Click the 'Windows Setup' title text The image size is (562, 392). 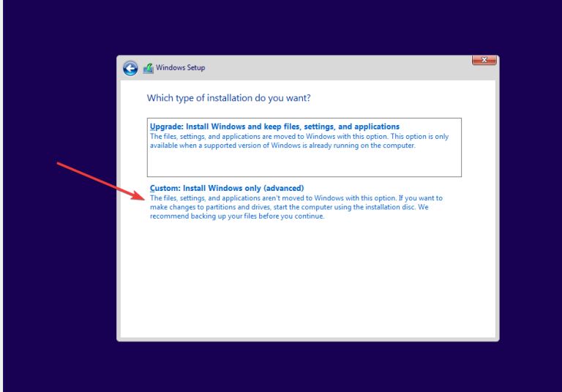coord(180,68)
